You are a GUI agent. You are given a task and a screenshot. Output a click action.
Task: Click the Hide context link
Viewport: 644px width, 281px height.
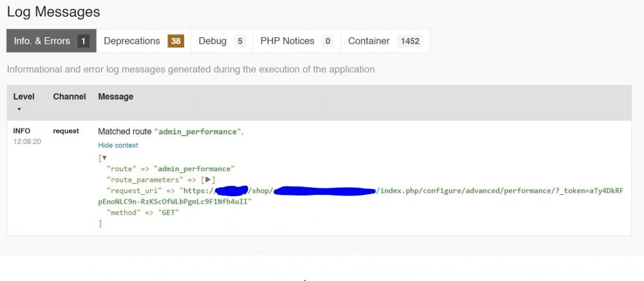118,145
